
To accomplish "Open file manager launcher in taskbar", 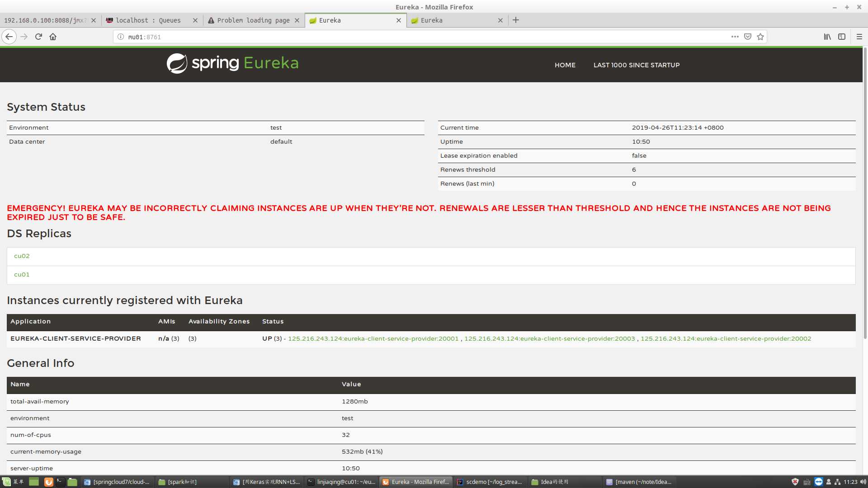I will pos(72,482).
